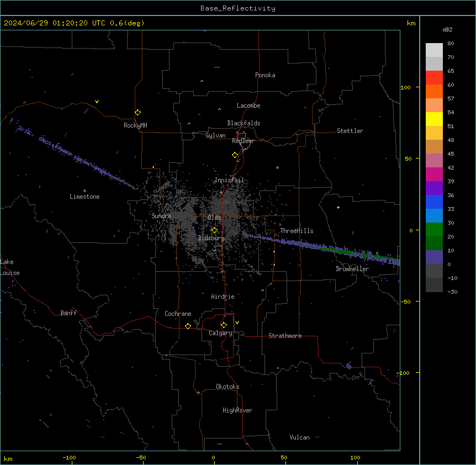
Task: Click the 80 value at legend top
Action: [451, 44]
